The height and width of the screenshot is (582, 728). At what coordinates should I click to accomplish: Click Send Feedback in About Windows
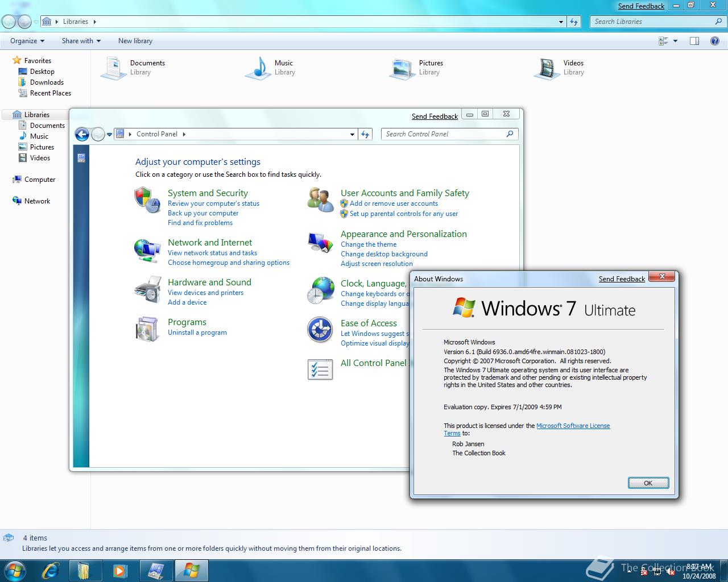tap(622, 279)
